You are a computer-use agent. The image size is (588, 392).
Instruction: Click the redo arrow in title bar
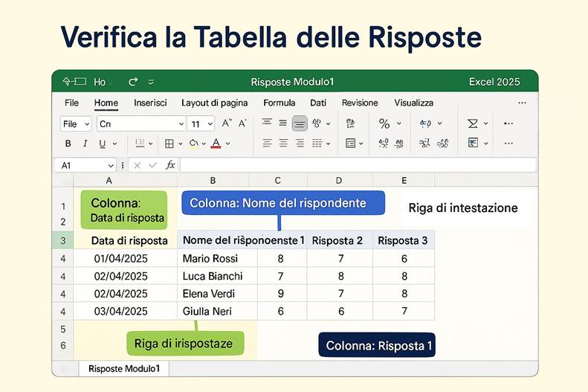click(x=133, y=82)
